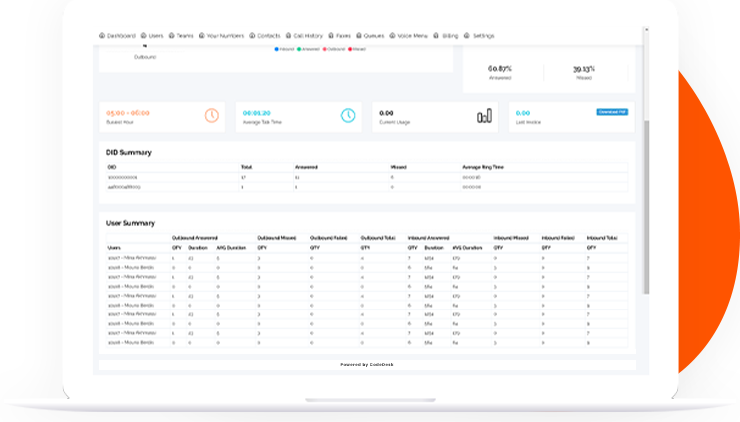The image size is (740, 422).
Task: Click the Dashboard home icon in navigation
Action: pos(102,35)
